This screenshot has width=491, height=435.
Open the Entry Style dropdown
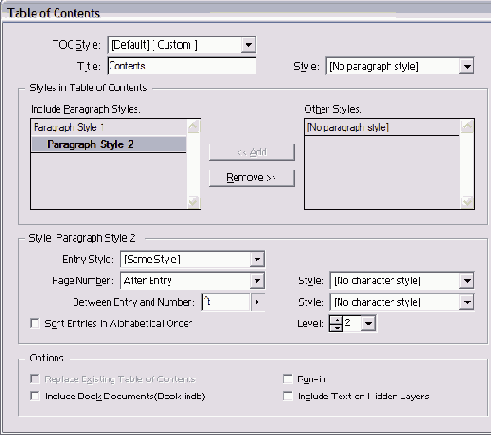coord(192,259)
